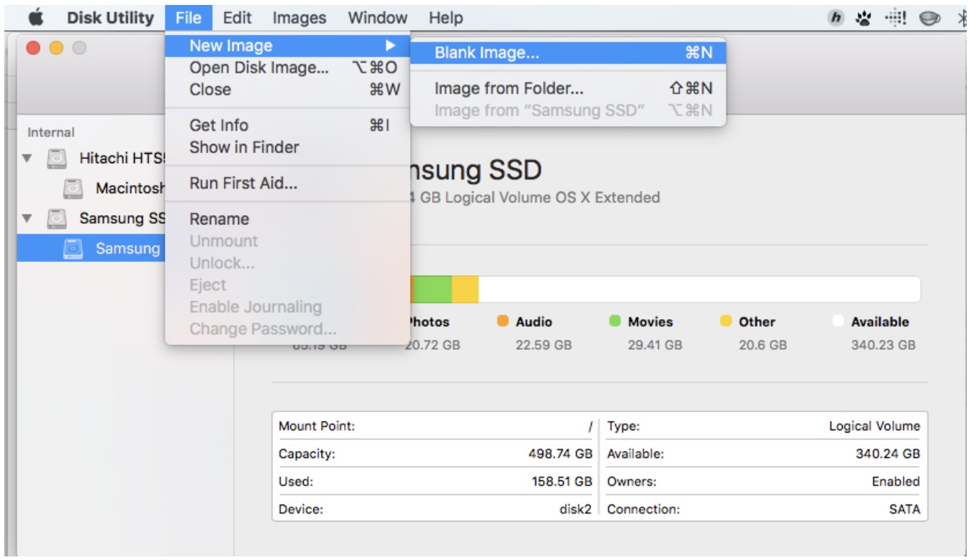Click the white Available legend dot
The width and height of the screenshot is (971, 560).
tap(838, 321)
